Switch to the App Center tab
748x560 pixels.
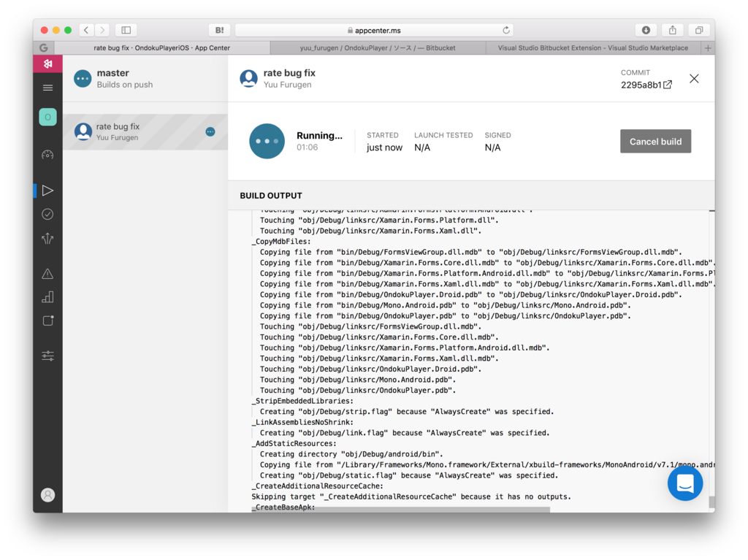(162, 47)
